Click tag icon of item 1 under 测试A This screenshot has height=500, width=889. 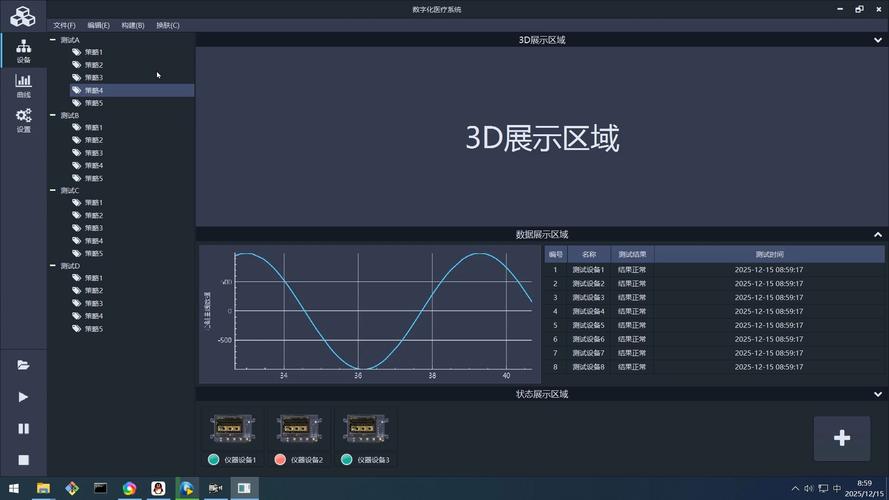click(x=77, y=52)
